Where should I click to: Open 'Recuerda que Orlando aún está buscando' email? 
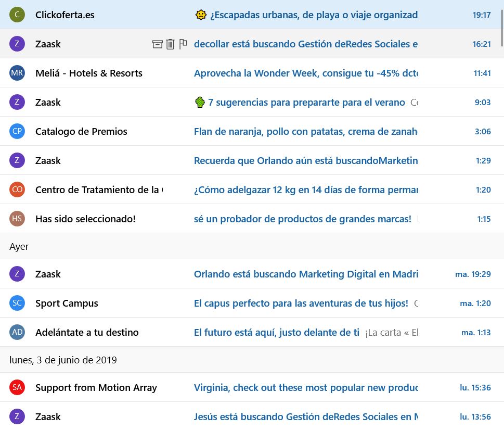tap(306, 160)
